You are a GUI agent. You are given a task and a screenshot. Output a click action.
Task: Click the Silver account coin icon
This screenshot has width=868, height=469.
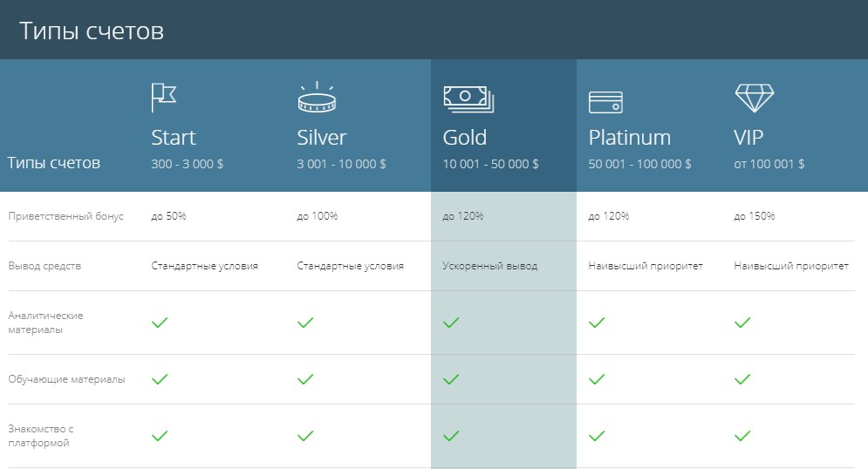(317, 97)
